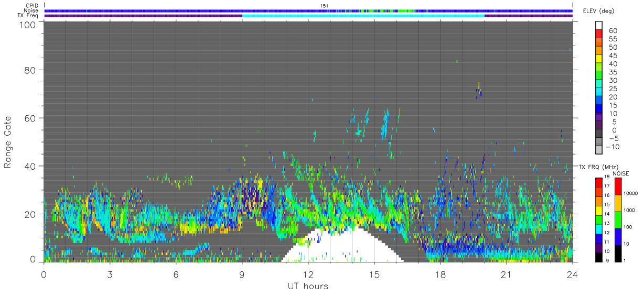Viewport: 644px width, 297px height.
Task: Click the "Range Gate" y-axis title
Action: 8,142
